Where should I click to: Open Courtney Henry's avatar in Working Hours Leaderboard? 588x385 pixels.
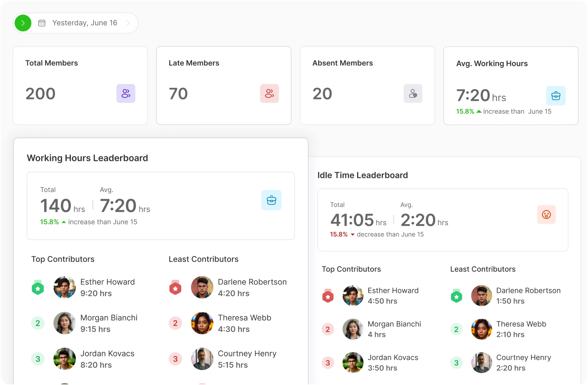coord(202,359)
